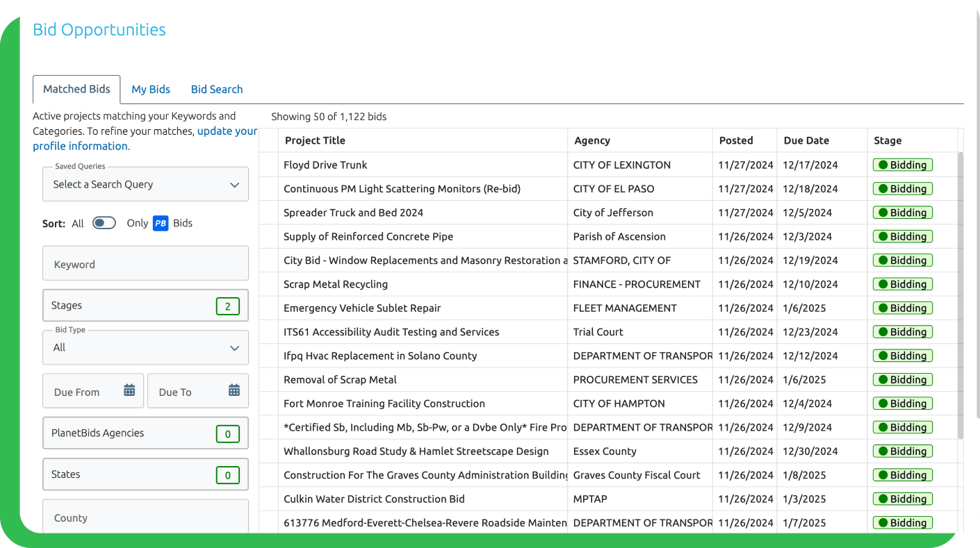This screenshot has width=980, height=548.
Task: Click Bidding stage badge for Floyd Drive Trunk
Action: coord(902,165)
